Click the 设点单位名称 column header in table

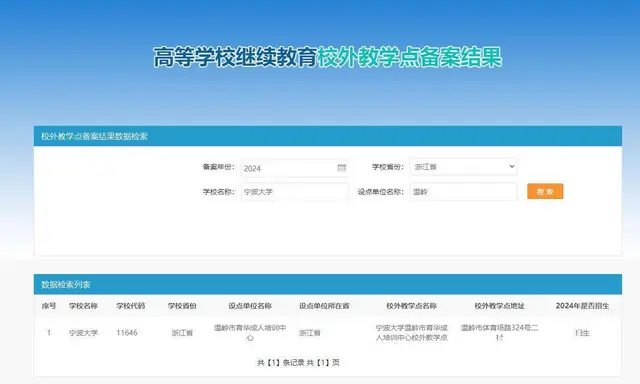tap(250, 306)
